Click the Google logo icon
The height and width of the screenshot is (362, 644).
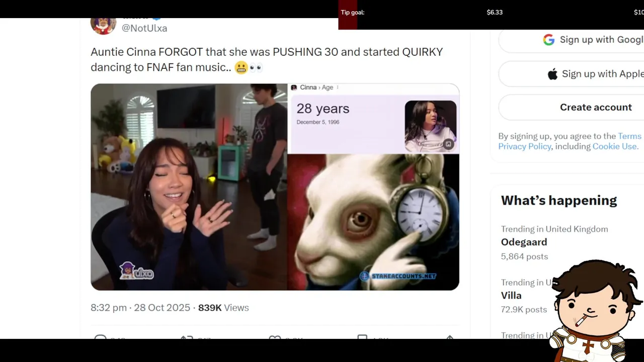(x=548, y=40)
